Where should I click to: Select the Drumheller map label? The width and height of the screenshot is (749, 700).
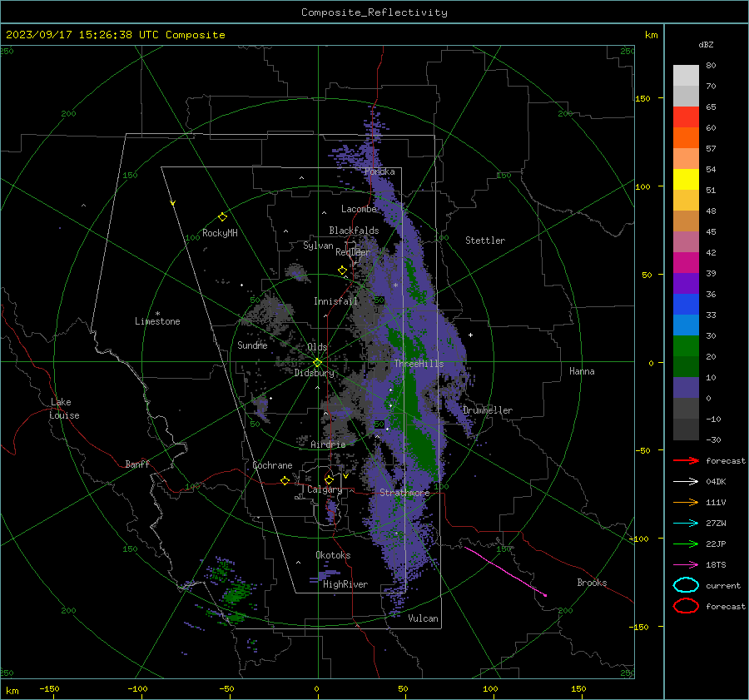(488, 410)
